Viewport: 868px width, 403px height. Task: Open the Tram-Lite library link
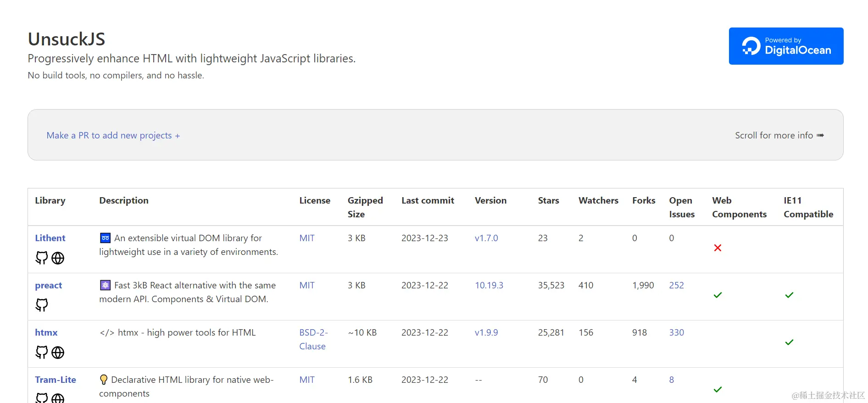56,380
